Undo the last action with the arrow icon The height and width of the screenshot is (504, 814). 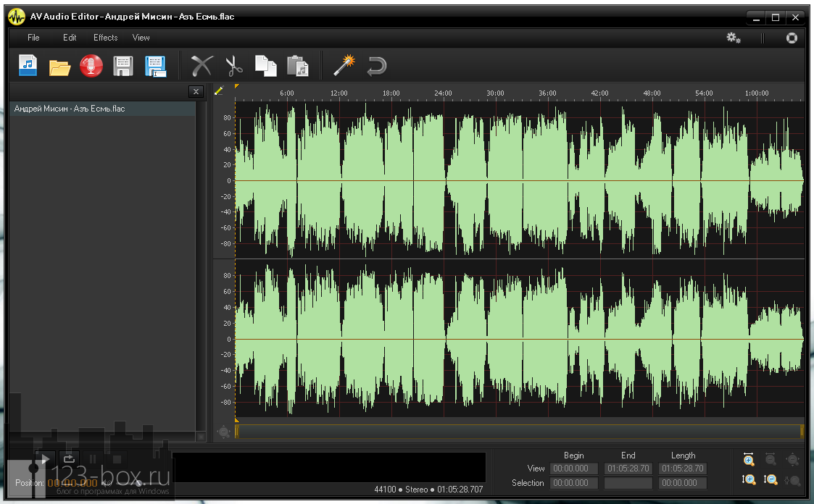coord(376,67)
